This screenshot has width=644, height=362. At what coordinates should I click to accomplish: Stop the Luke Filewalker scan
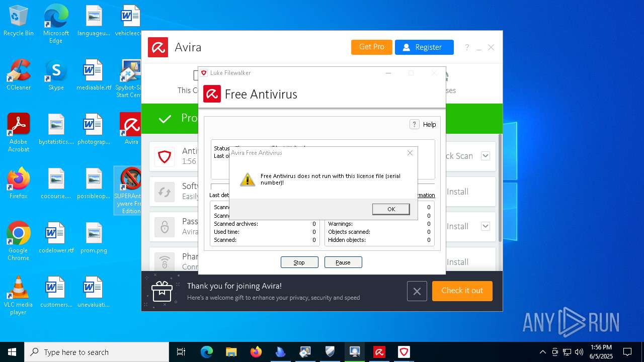click(299, 262)
